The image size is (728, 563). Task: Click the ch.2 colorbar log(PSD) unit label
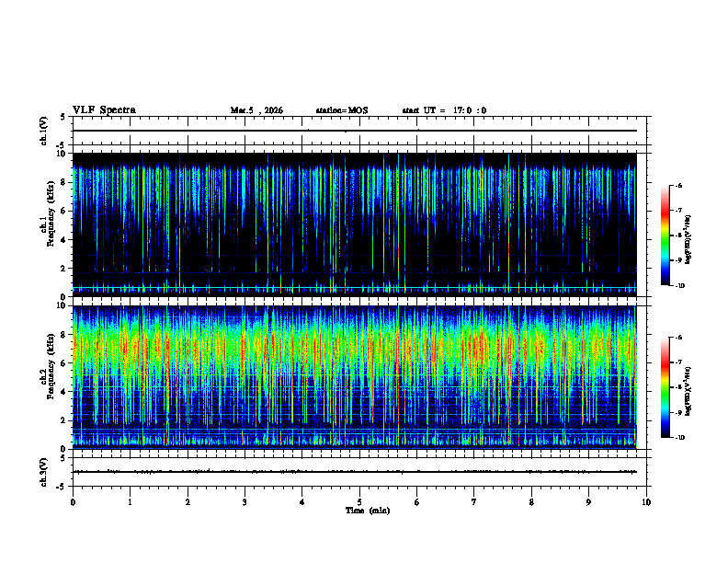[x=688, y=391]
